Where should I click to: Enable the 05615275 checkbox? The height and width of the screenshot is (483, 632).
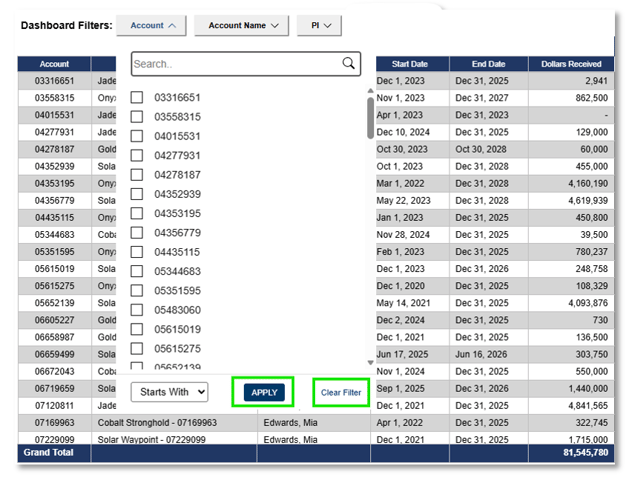(137, 348)
